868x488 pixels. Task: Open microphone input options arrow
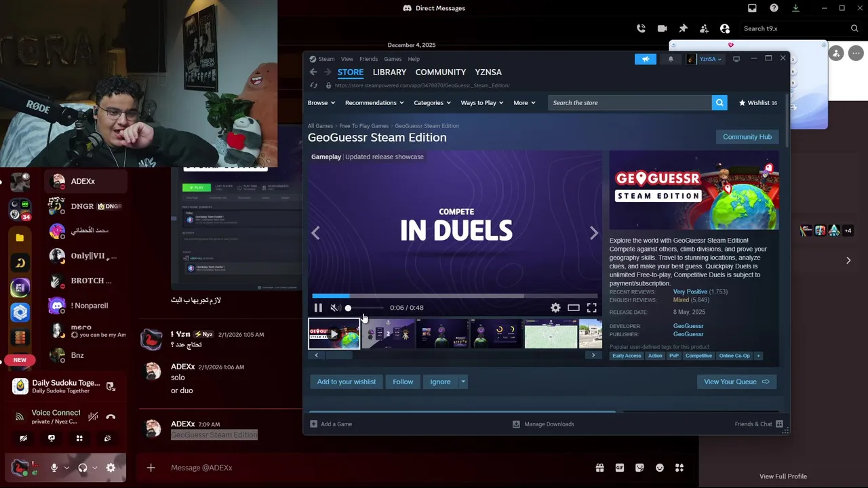(66, 468)
